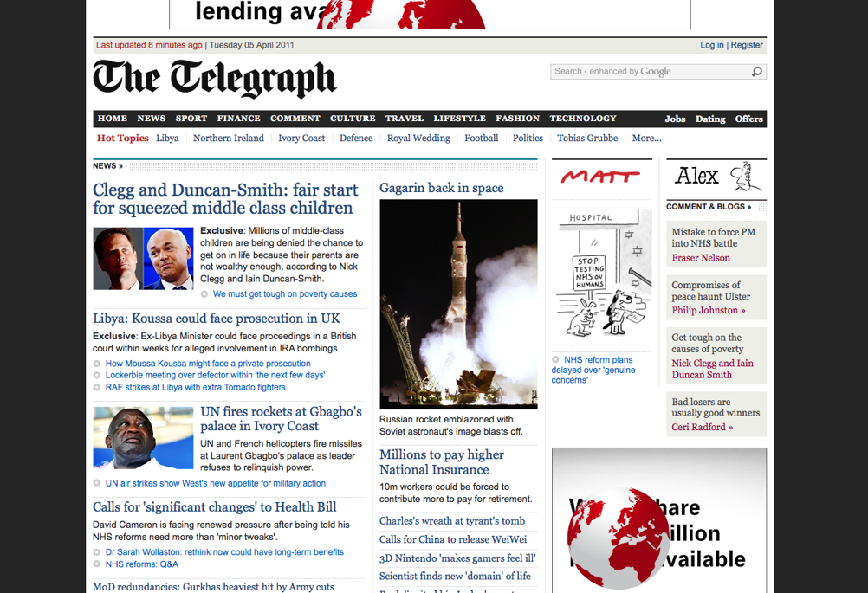Click Clegg and Duncan-Smith photo thumbnail
The height and width of the screenshot is (593, 868).
click(x=144, y=258)
